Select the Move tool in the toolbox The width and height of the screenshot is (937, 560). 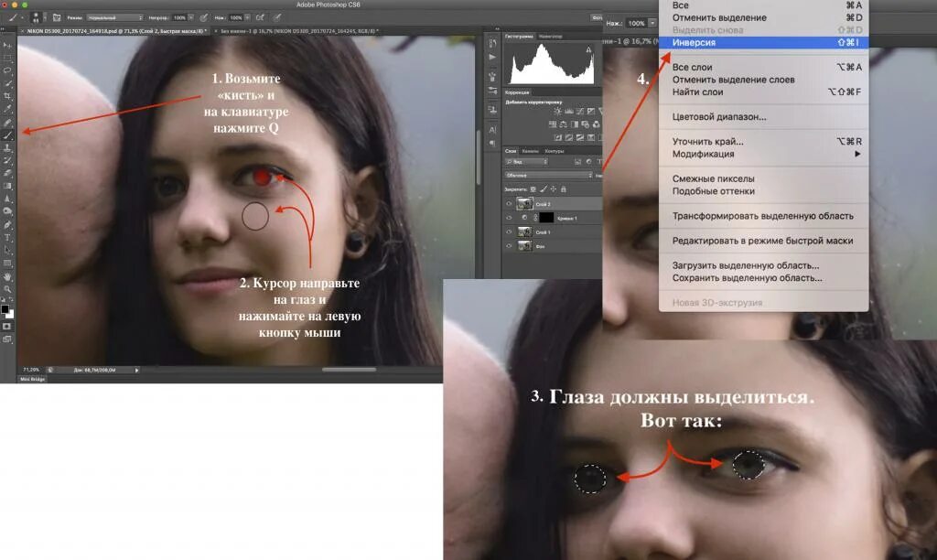point(7,46)
